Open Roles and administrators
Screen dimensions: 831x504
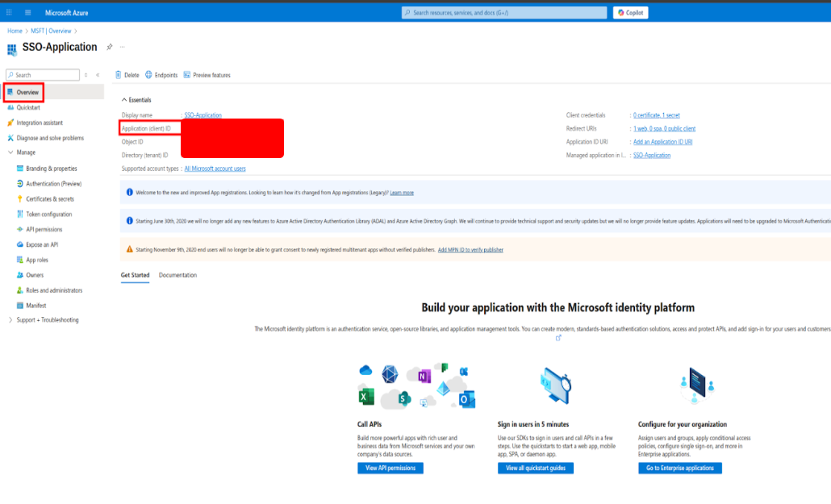click(54, 290)
